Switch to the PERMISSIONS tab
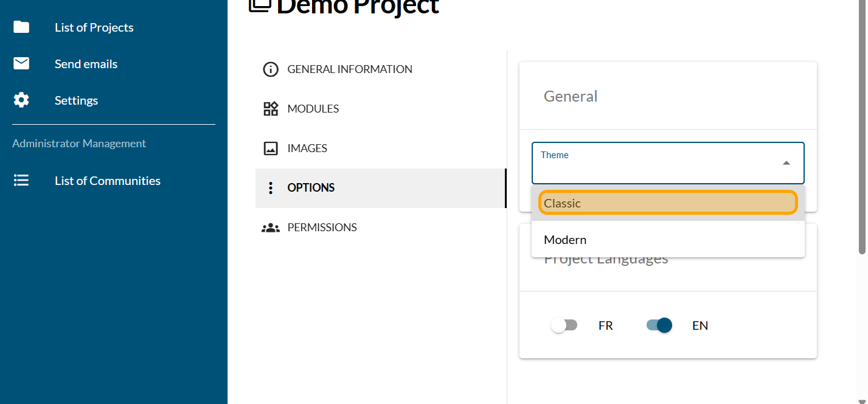The image size is (868, 404). click(322, 228)
